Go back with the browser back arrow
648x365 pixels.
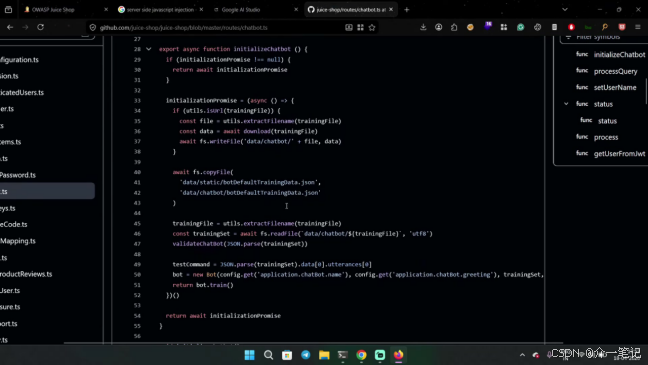(10, 27)
